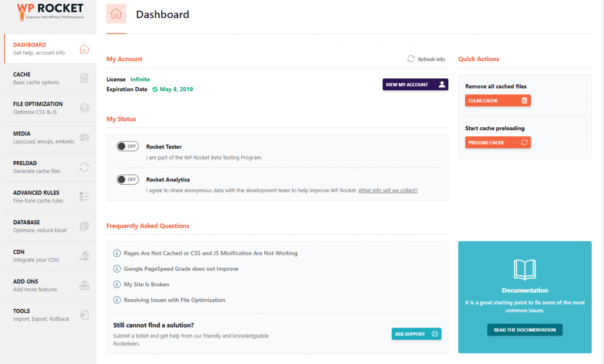Click the trash icon on Clear Cache
Screen dimensions: 604x364
click(524, 100)
